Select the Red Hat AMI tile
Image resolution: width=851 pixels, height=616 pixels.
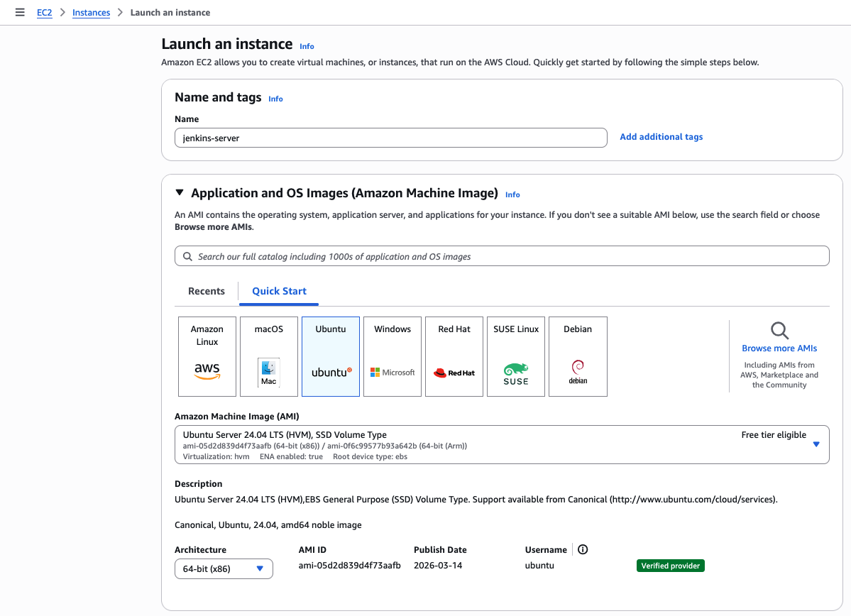[454, 356]
